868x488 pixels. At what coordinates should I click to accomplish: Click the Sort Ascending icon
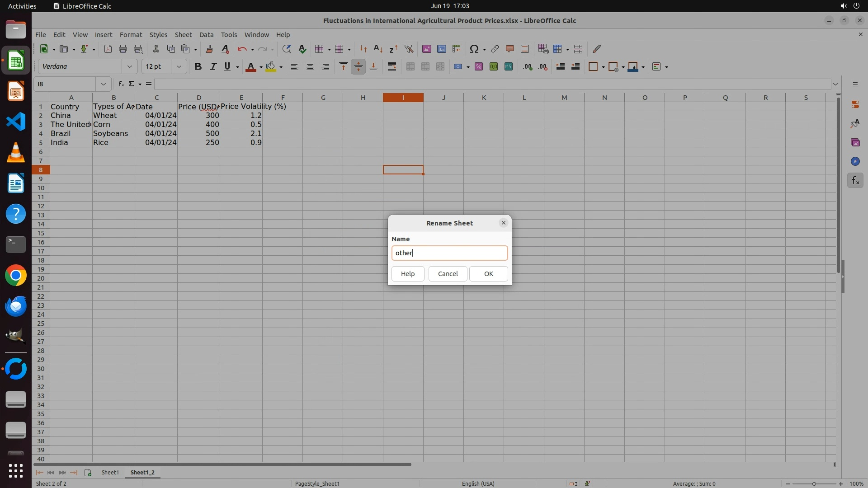point(378,49)
